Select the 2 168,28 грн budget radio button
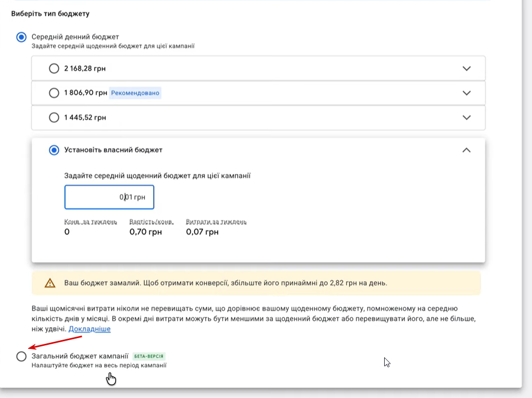This screenshot has height=398, width=532. (54, 68)
